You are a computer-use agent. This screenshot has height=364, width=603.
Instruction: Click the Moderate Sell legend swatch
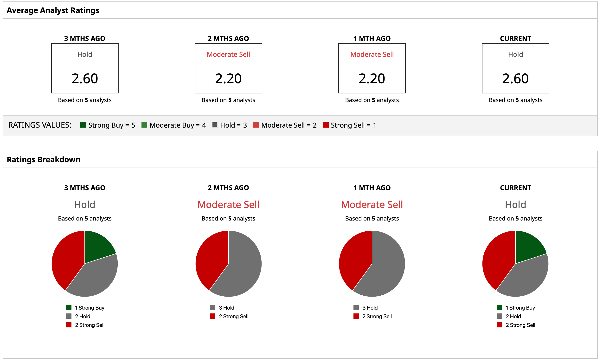click(x=256, y=125)
